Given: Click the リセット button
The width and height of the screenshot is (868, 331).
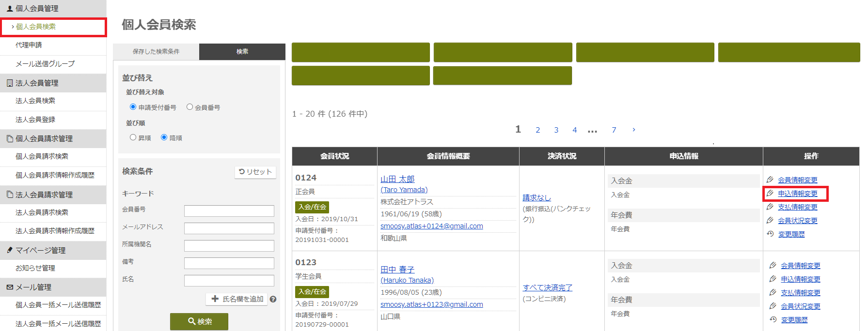Looking at the screenshot, I should 255,172.
